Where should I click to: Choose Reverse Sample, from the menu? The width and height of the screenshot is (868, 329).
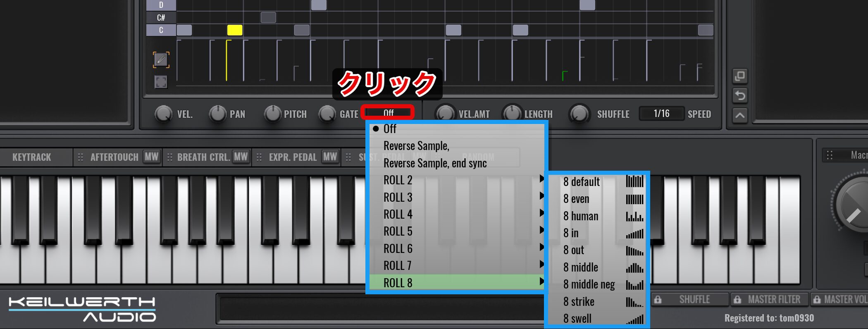pyautogui.click(x=457, y=146)
